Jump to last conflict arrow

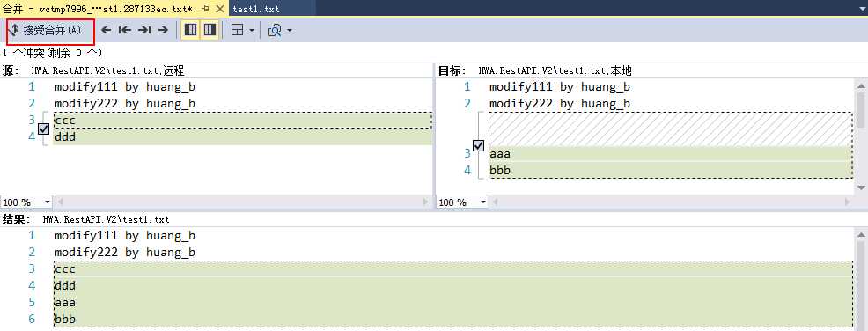point(143,30)
